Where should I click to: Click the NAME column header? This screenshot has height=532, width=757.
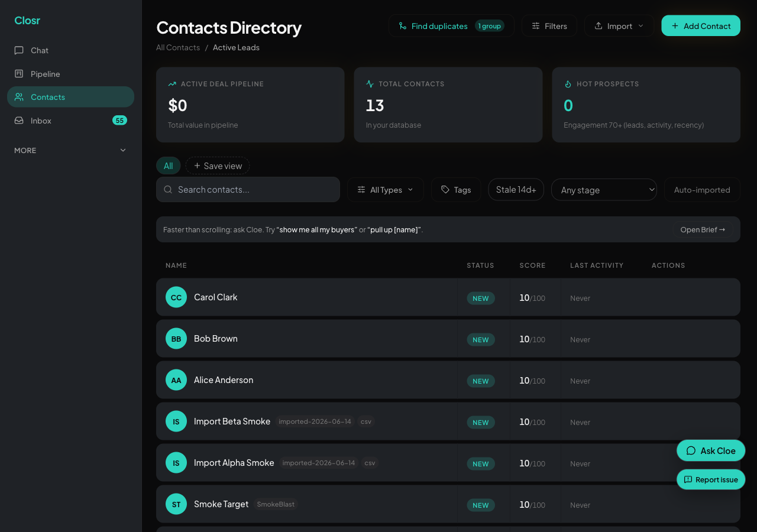[x=176, y=265]
